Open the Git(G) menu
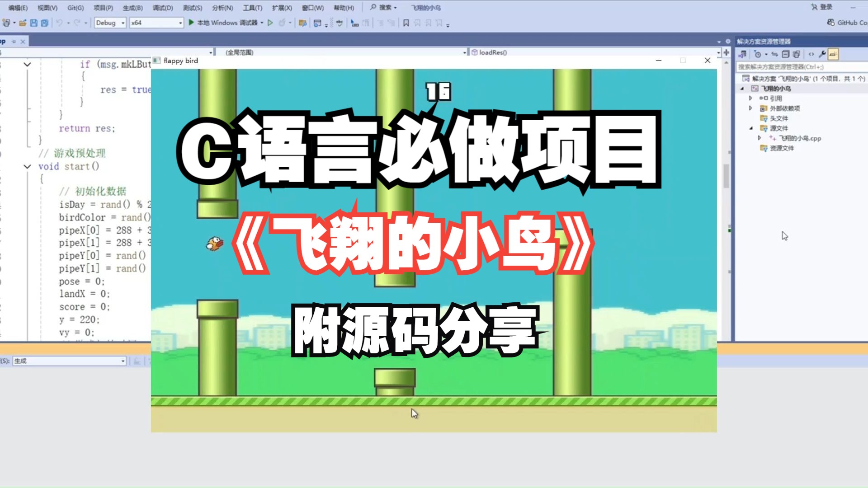Image resolution: width=868 pixels, height=488 pixels. 75,8
